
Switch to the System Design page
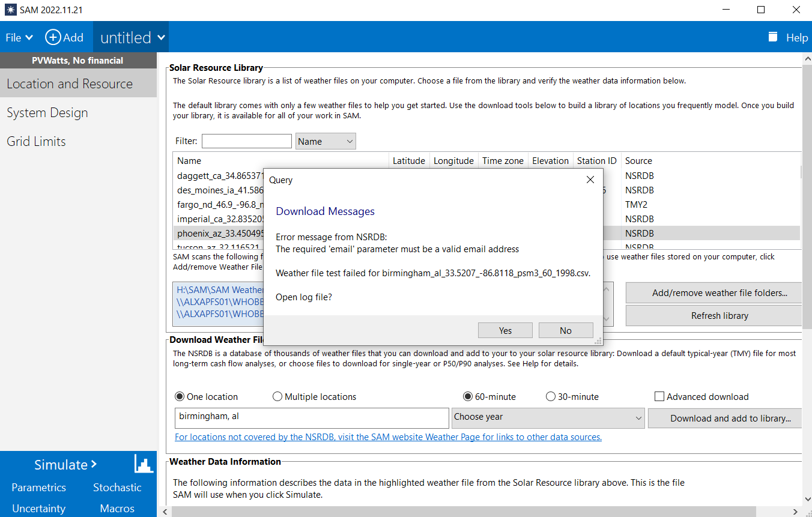click(47, 112)
